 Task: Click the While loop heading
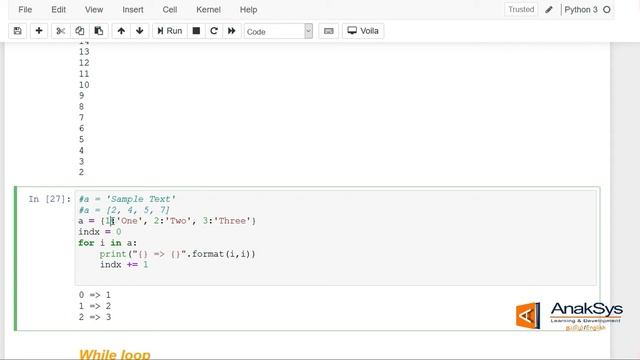(x=114, y=354)
